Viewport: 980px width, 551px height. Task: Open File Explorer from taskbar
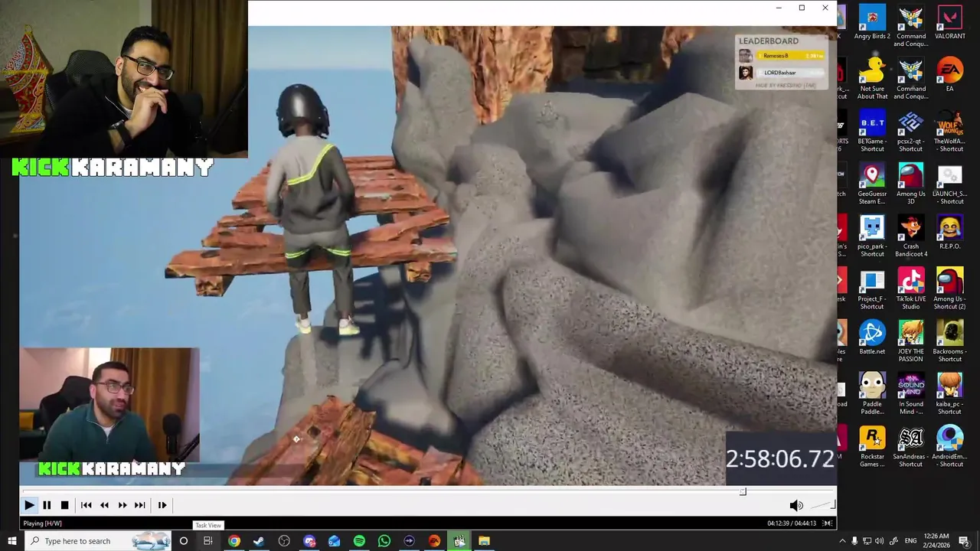[x=484, y=541]
